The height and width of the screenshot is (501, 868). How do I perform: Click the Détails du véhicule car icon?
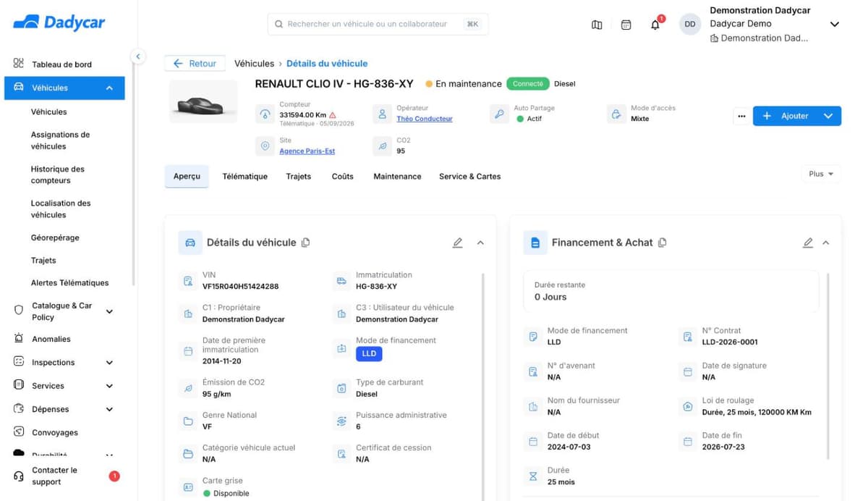coord(190,243)
